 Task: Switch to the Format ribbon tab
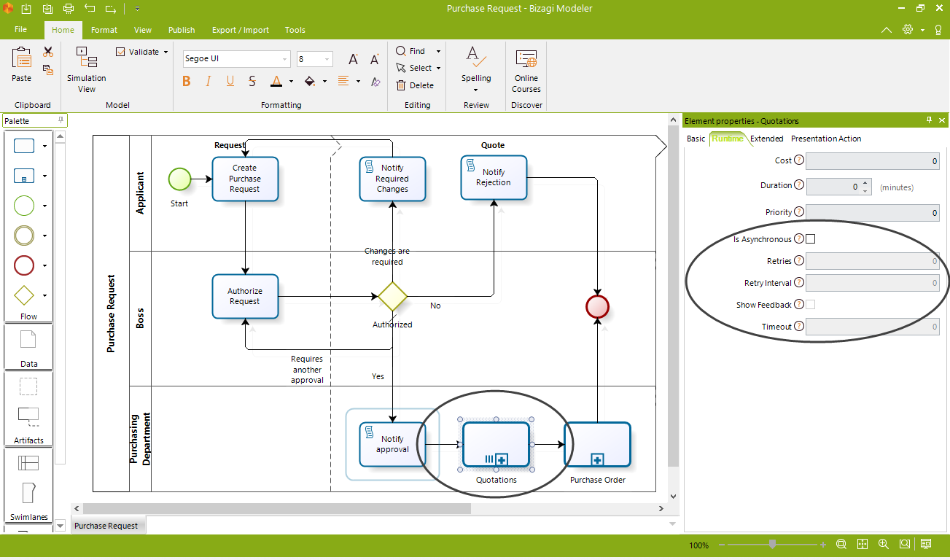[x=104, y=30]
